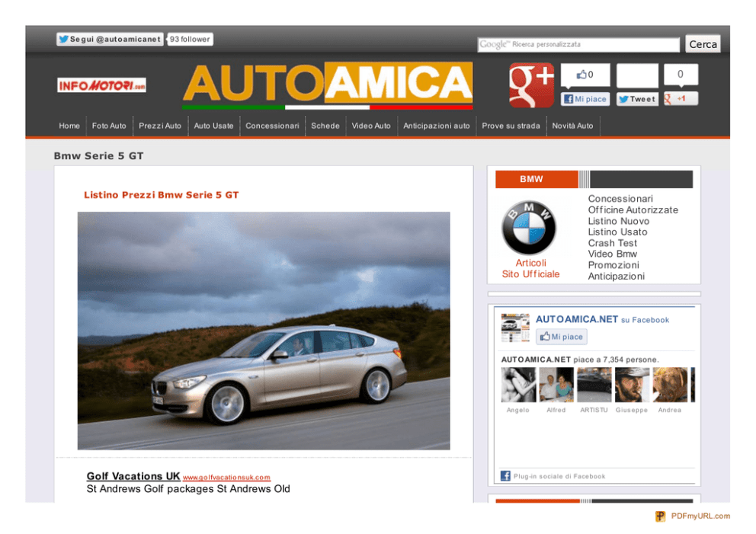The image size is (756, 534).
Task: Open Crash Test link
Action: click(612, 243)
